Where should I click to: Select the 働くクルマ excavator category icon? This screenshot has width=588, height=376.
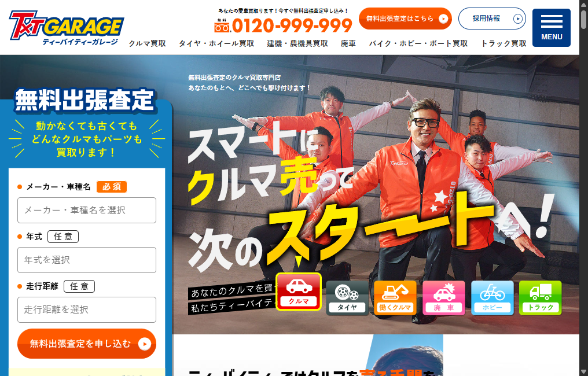[x=395, y=298]
